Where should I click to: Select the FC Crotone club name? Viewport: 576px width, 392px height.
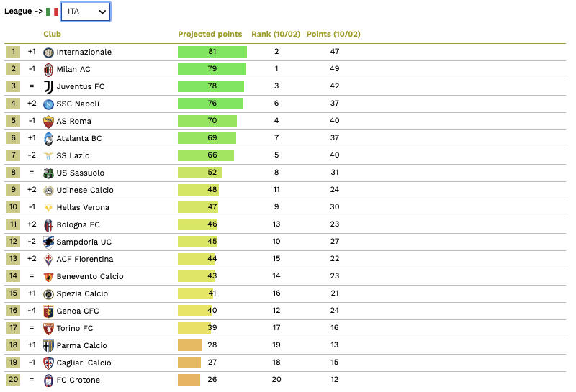click(x=78, y=380)
